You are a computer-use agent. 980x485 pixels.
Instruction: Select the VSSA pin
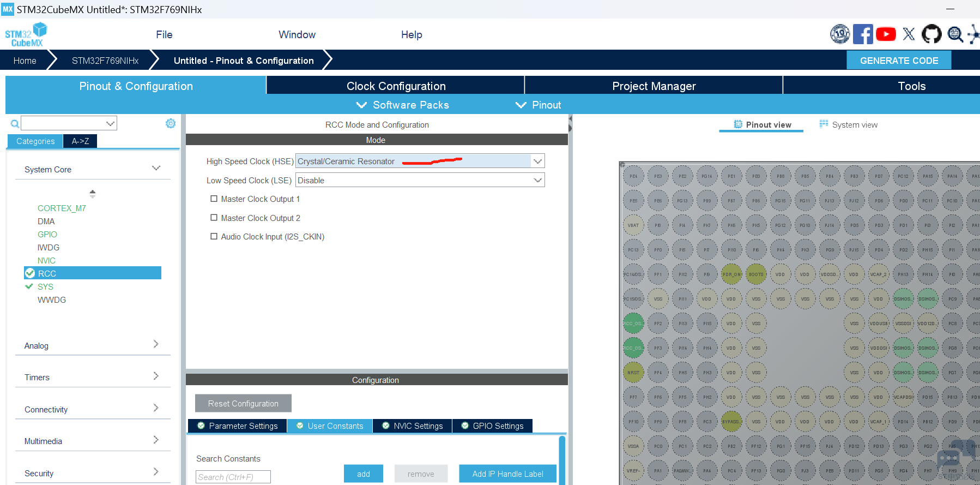coord(633,446)
